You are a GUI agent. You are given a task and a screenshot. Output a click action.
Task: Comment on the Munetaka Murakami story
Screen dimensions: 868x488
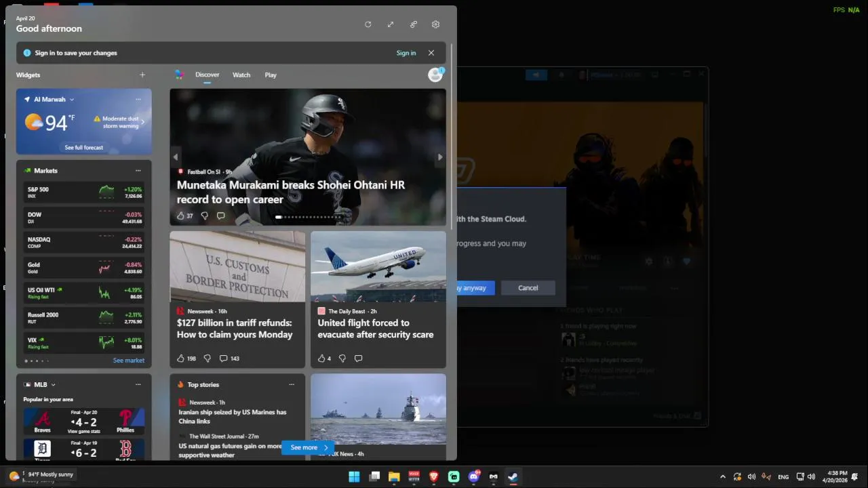tap(220, 216)
